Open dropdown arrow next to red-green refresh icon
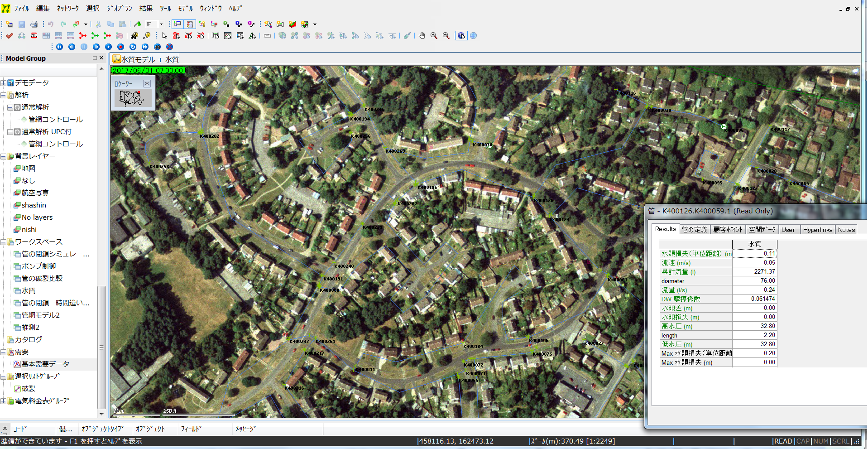The width and height of the screenshot is (868, 449). pyautogui.click(x=86, y=24)
